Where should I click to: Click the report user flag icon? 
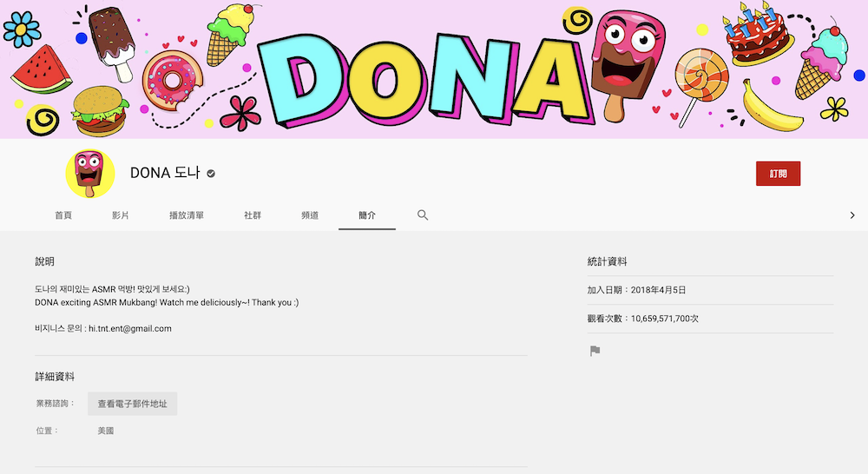(595, 351)
